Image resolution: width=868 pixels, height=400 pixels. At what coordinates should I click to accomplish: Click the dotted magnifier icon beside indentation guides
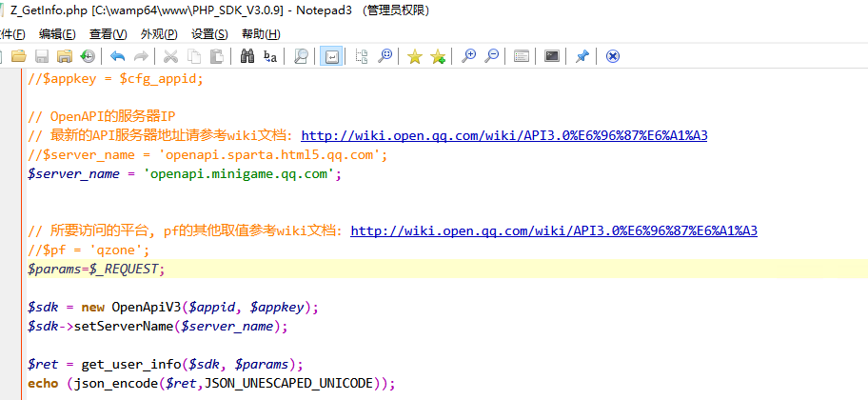pyautogui.click(x=385, y=56)
